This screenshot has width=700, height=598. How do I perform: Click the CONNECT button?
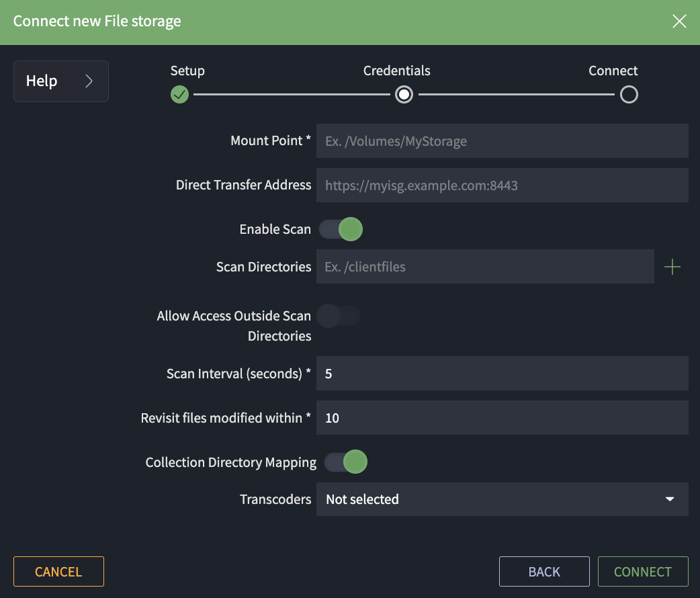643,571
